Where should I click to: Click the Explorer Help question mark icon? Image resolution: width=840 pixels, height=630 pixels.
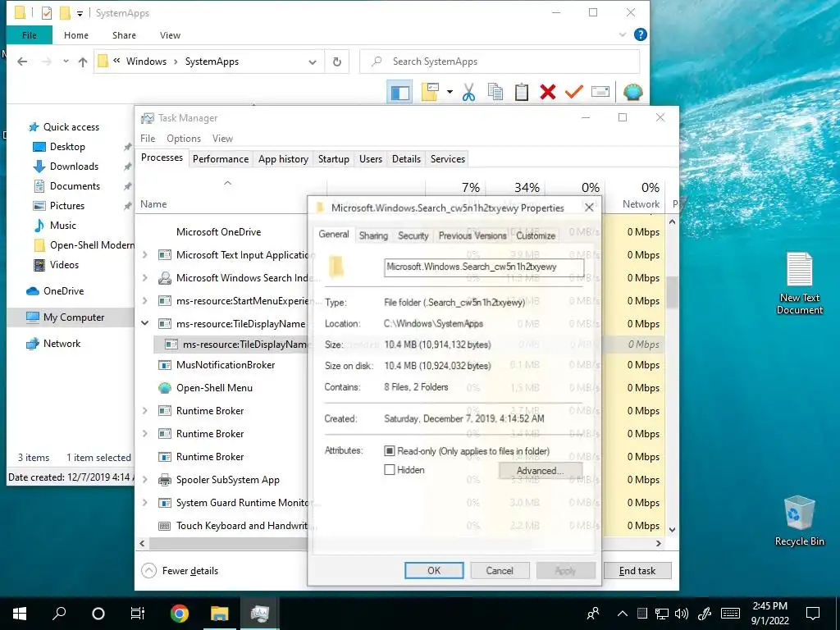point(640,34)
